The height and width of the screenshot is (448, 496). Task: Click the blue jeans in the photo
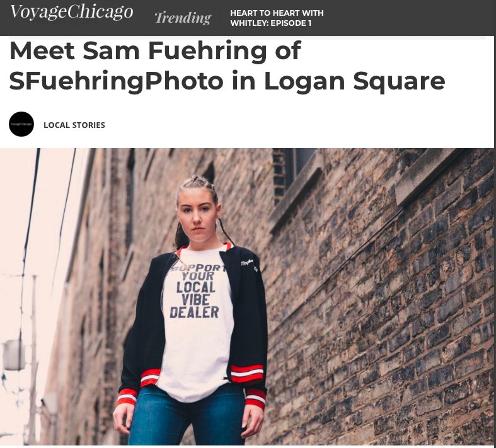tap(187, 417)
